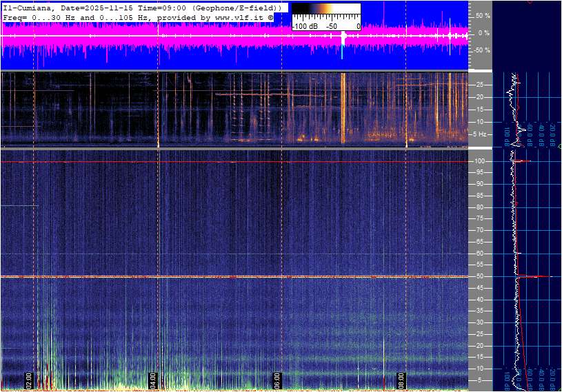The height and width of the screenshot is (392, 562).
Task: Click the 5 Hz label on upper axis
Action: 480,134
